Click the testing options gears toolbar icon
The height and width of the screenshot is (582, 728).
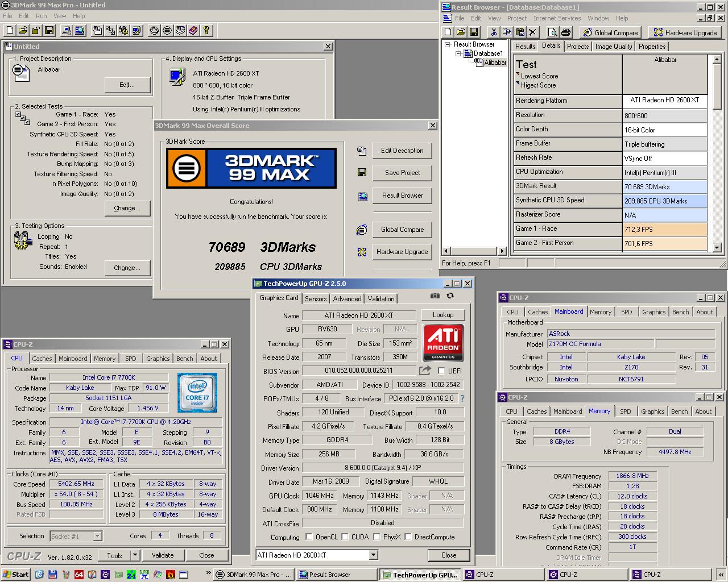point(123,31)
